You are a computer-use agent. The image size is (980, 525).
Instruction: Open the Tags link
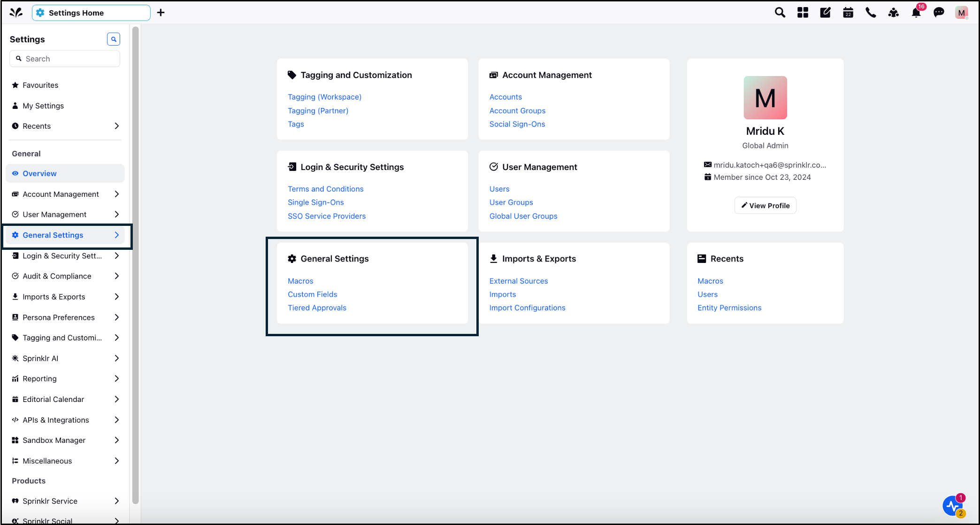click(x=296, y=124)
